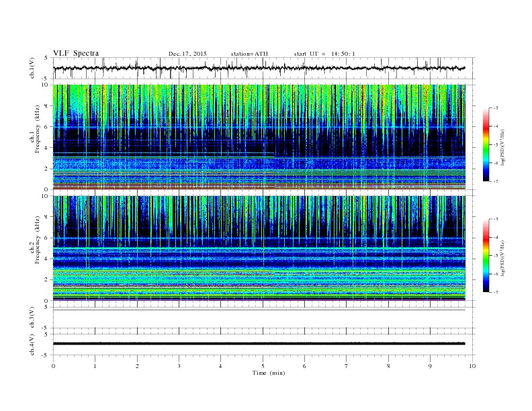
Task: Select the "start UT = 14:50: 1" label
Action: coord(324,54)
